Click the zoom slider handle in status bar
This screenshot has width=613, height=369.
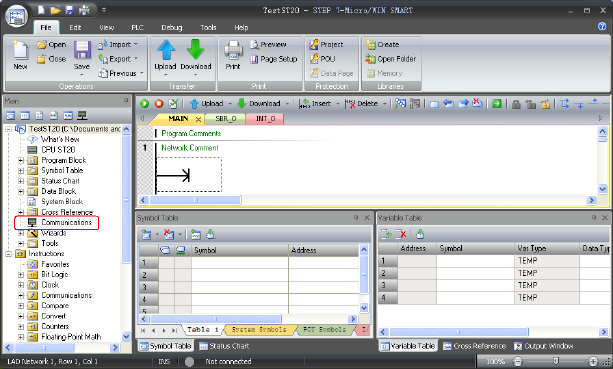(556, 361)
